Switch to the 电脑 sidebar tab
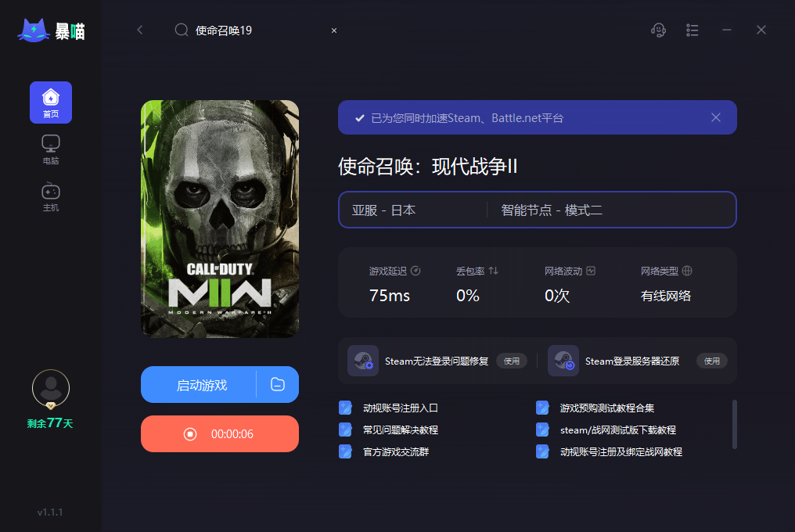This screenshot has height=532, width=795. [x=51, y=149]
